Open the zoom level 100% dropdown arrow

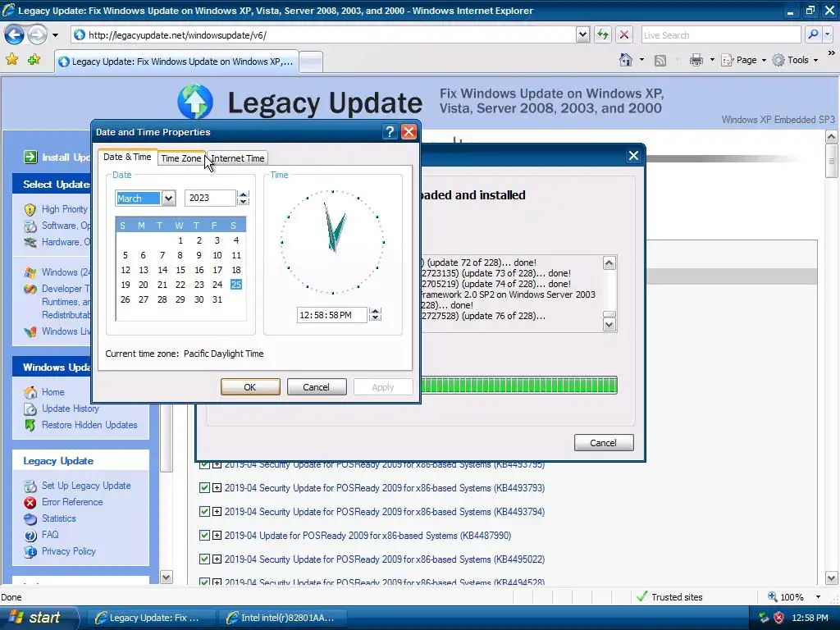tap(818, 597)
